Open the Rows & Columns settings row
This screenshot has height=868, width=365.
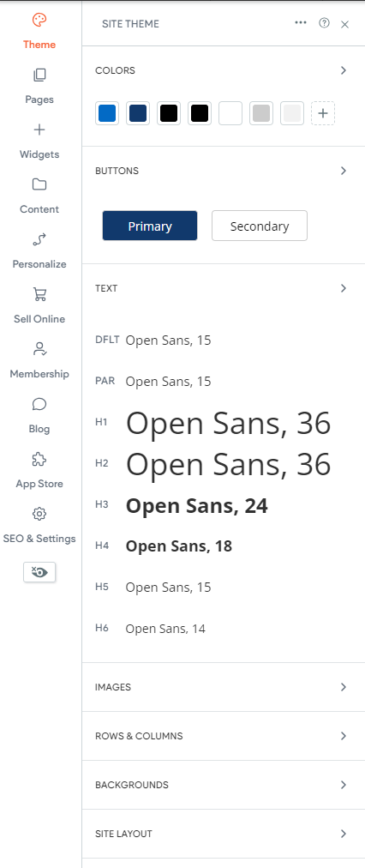click(224, 736)
